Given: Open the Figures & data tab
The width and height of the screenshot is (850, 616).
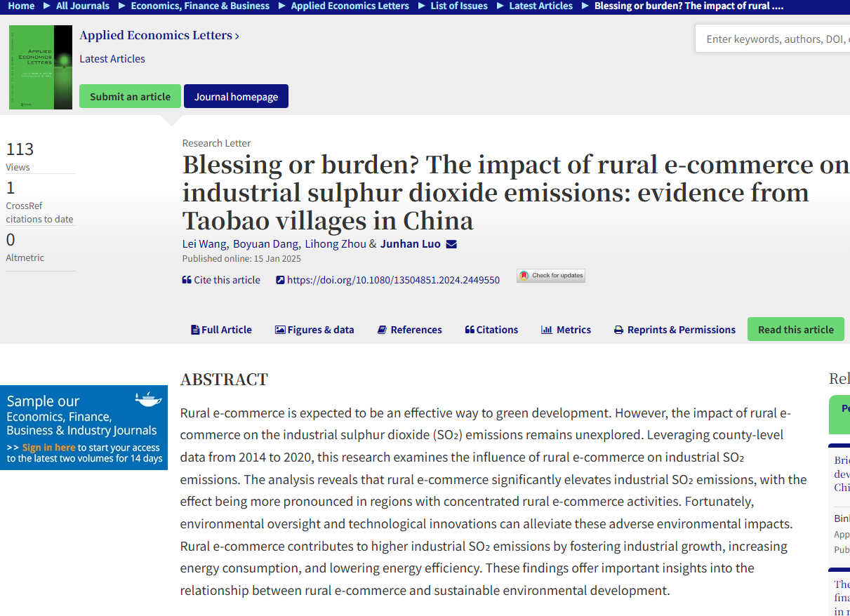Looking at the screenshot, I should coord(314,330).
